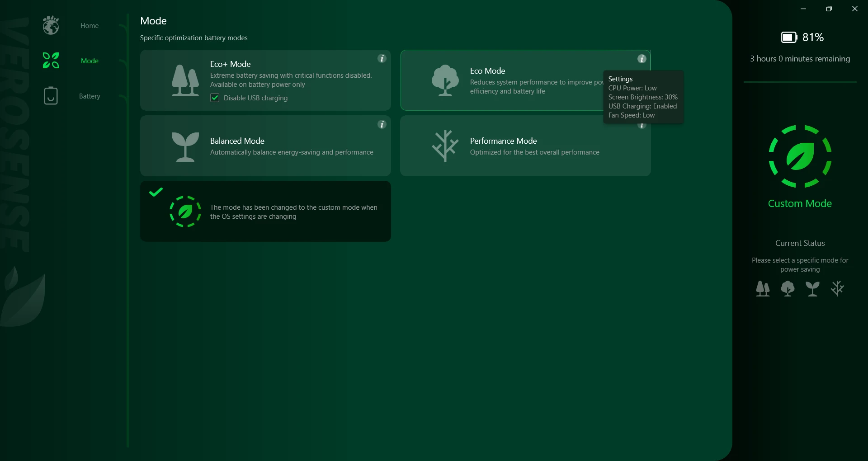Restore down the window

point(829,9)
